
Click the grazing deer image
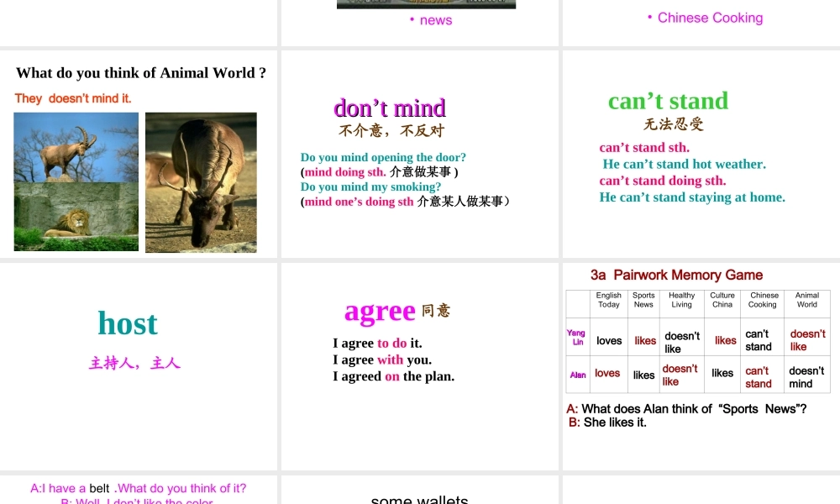201,181
